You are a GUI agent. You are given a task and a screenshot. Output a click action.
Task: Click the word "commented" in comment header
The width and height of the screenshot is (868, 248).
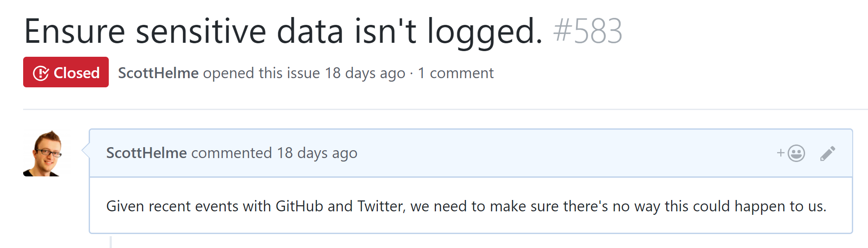click(232, 153)
